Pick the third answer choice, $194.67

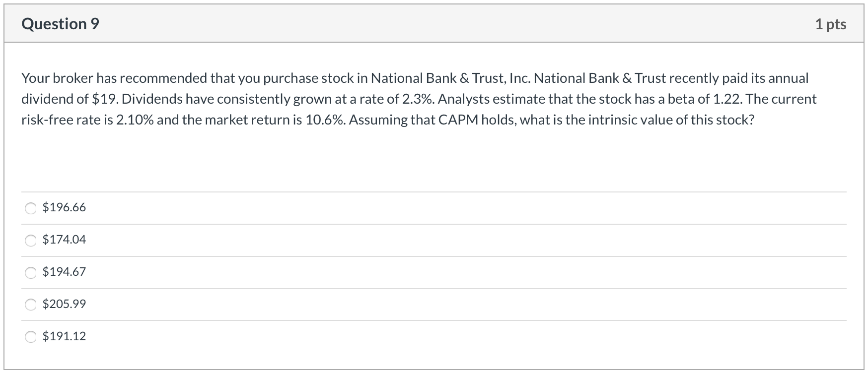(30, 272)
